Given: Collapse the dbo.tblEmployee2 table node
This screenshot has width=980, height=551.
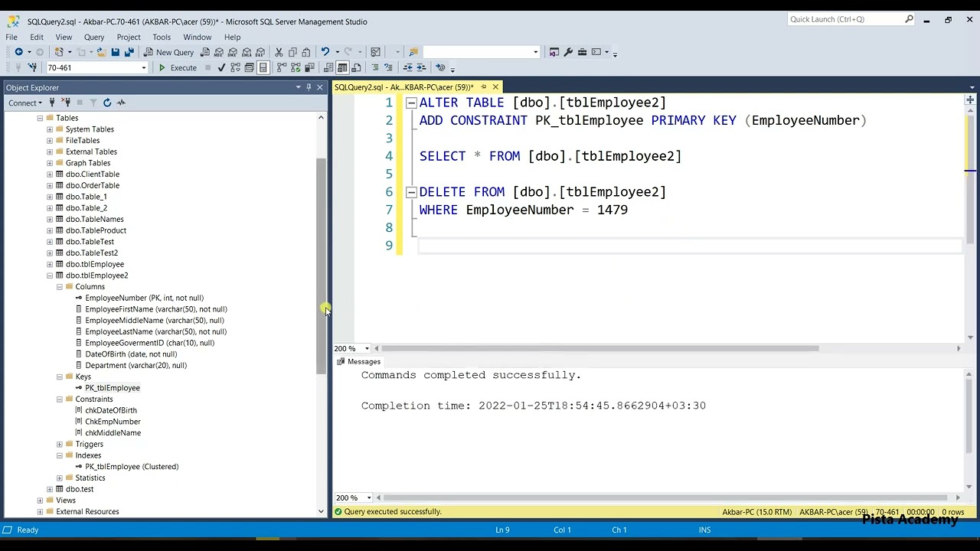Looking at the screenshot, I should 50,275.
